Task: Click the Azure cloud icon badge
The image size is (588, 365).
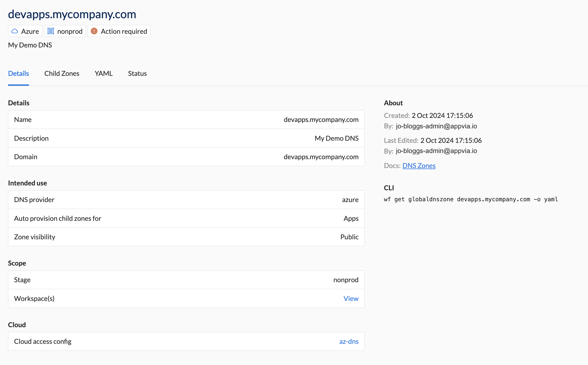Action: click(15, 31)
